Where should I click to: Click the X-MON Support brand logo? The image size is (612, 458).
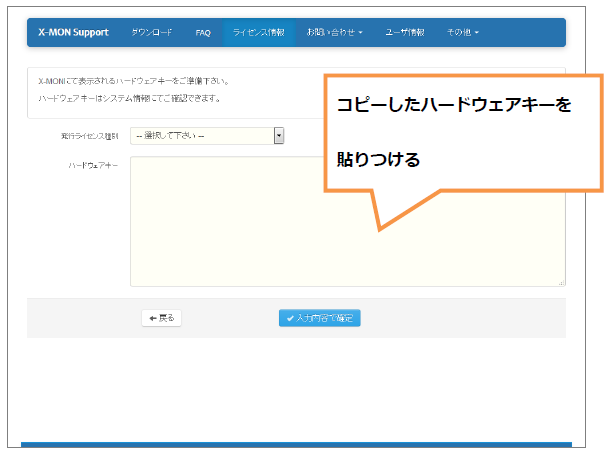click(x=73, y=32)
